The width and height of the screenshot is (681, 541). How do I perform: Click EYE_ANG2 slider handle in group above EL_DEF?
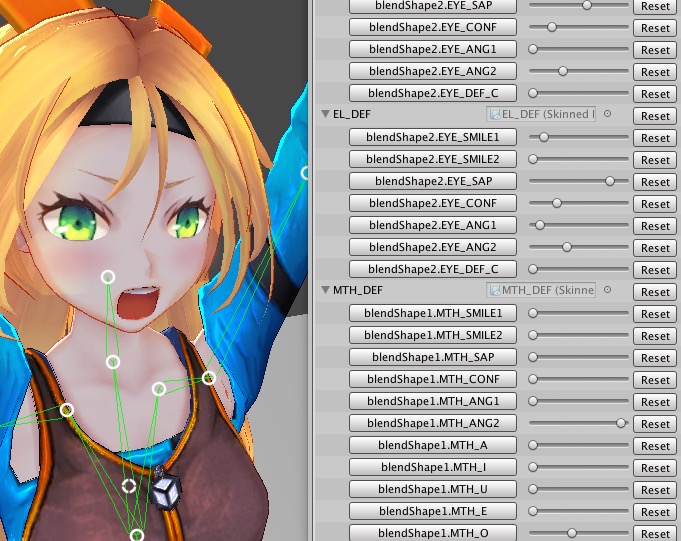point(563,71)
